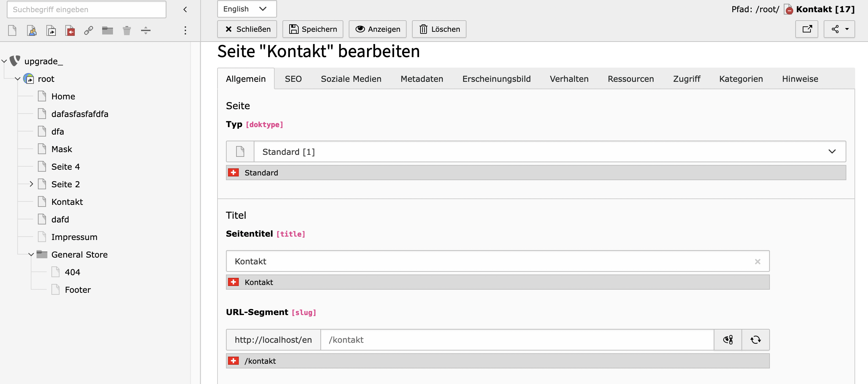
Task: Open the Erscheinungsbild tab
Action: coord(496,79)
